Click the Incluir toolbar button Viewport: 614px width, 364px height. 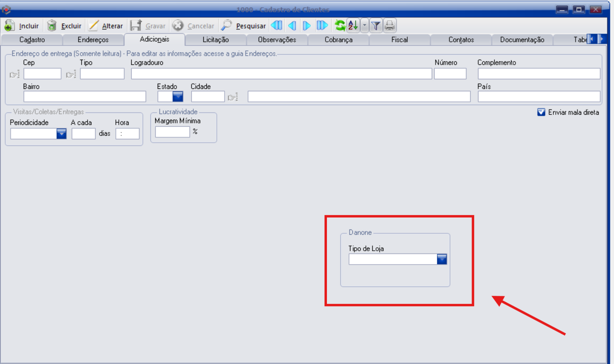pos(22,26)
